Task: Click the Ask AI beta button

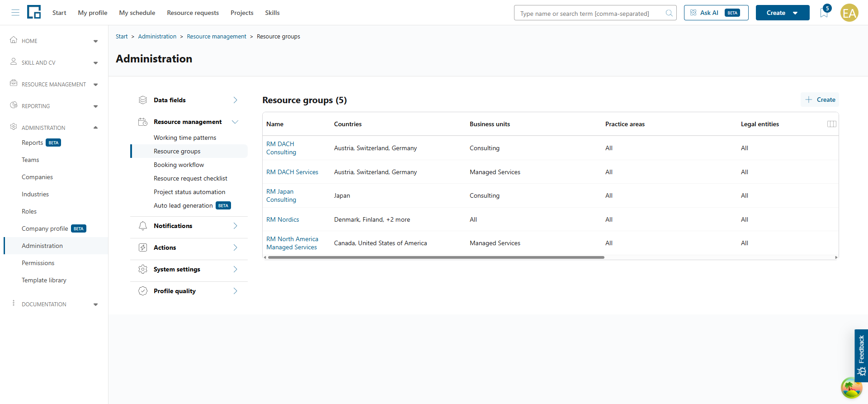Action: [716, 13]
